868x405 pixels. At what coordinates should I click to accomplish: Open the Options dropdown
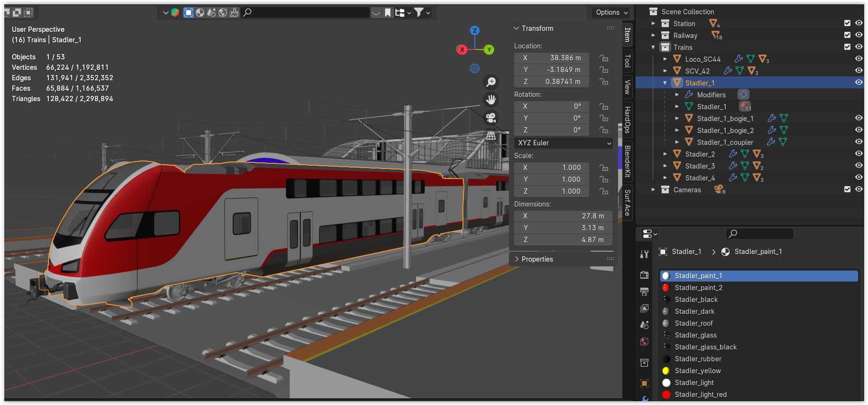coord(611,12)
